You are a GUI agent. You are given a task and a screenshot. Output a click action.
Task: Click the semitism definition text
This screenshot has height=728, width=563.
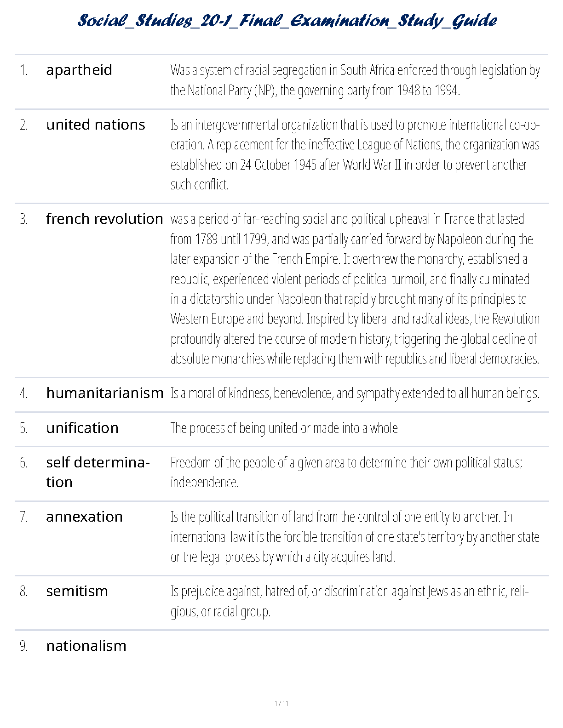(x=350, y=601)
